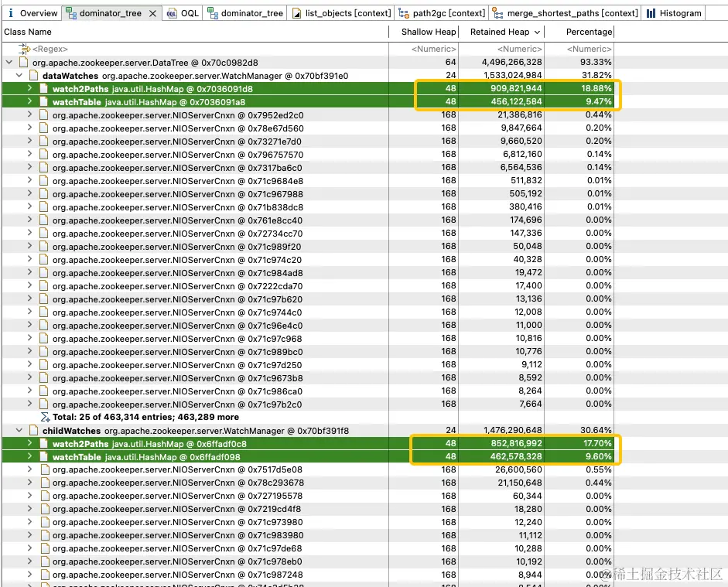Viewport: 728px width, 587px height.
Task: Click file icon of NIOServerCnxn @ 0x71c967988
Action: pos(43,194)
